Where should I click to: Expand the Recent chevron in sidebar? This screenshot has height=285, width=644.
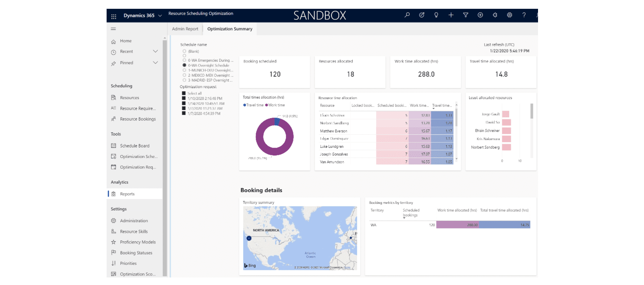[155, 51]
